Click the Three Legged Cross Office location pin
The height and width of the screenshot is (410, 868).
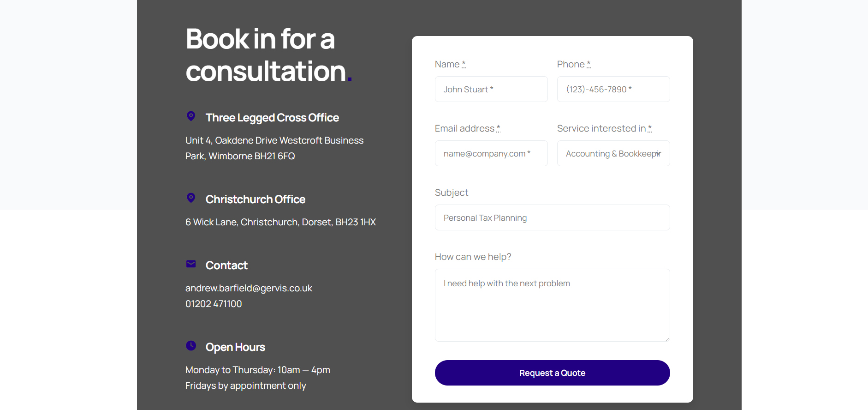click(x=191, y=116)
